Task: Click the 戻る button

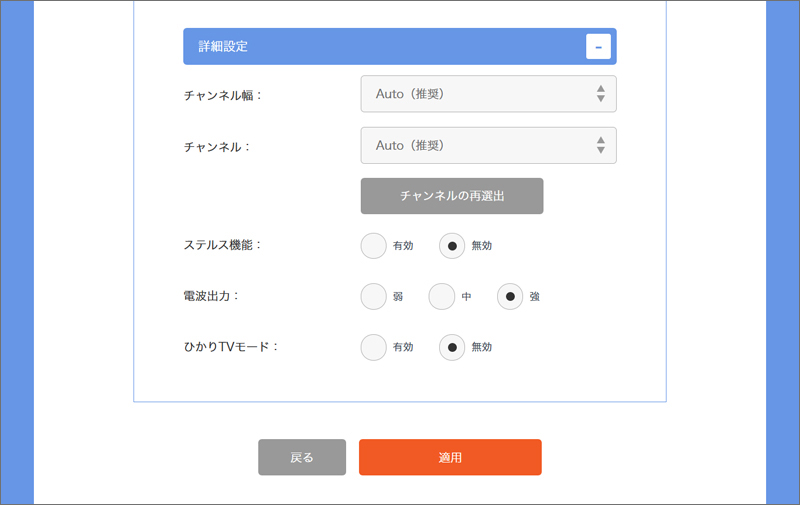Action: click(302, 458)
